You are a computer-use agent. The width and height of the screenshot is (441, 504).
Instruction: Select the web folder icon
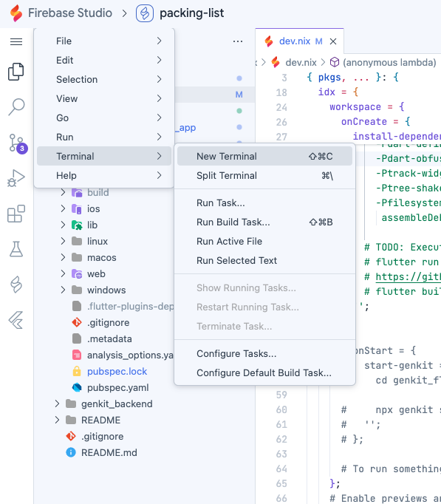click(x=77, y=274)
